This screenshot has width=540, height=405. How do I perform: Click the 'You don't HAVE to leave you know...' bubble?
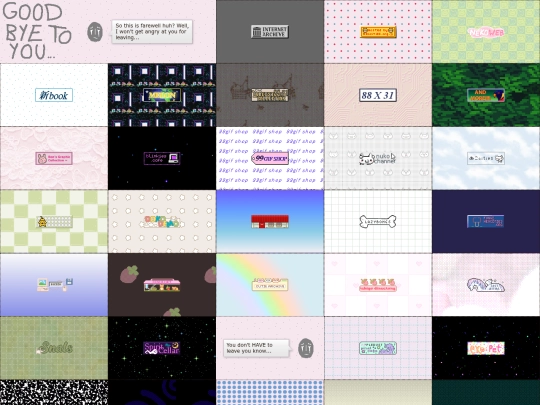click(x=256, y=348)
